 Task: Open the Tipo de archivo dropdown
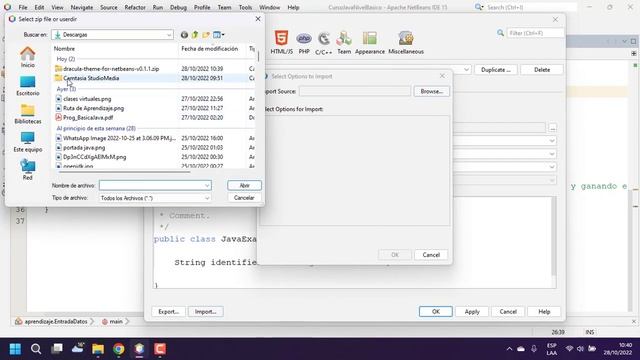(155, 198)
